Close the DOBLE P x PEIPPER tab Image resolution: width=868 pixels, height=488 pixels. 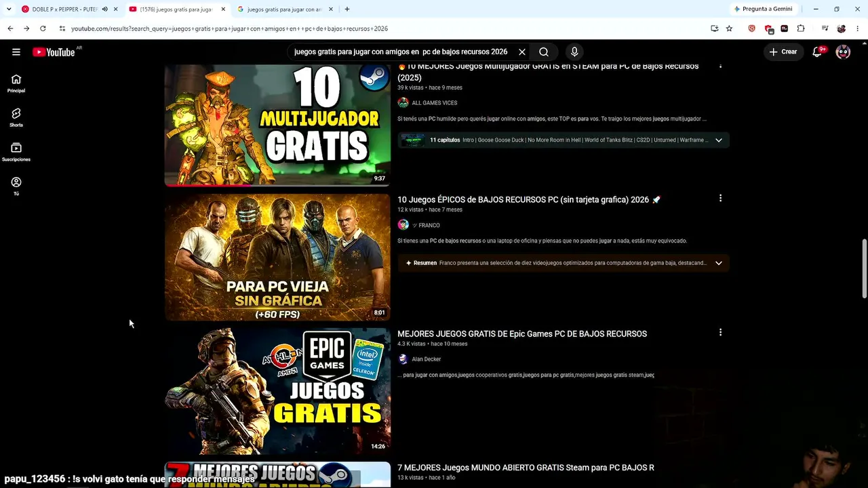(x=116, y=9)
